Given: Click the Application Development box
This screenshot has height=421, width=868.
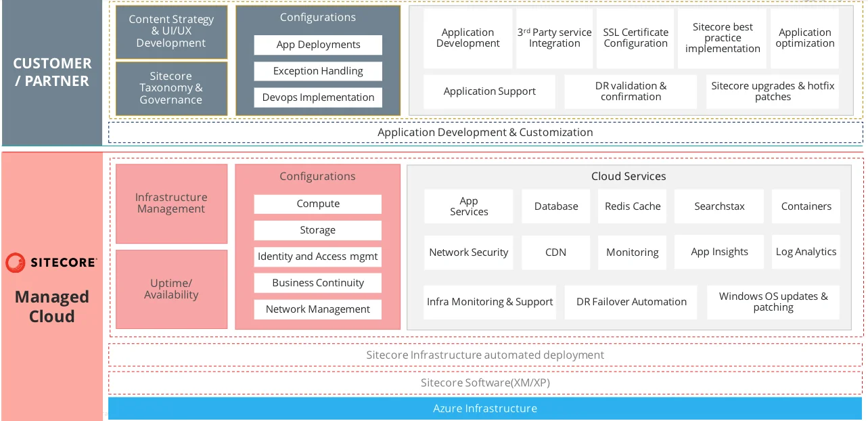Looking at the screenshot, I should tap(467, 38).
